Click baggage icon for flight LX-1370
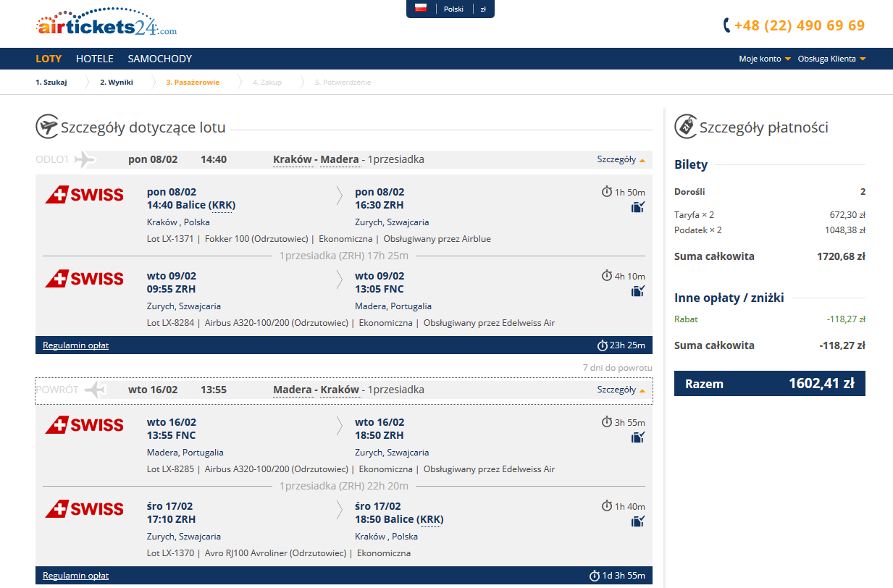The image size is (893, 588). pos(637,521)
